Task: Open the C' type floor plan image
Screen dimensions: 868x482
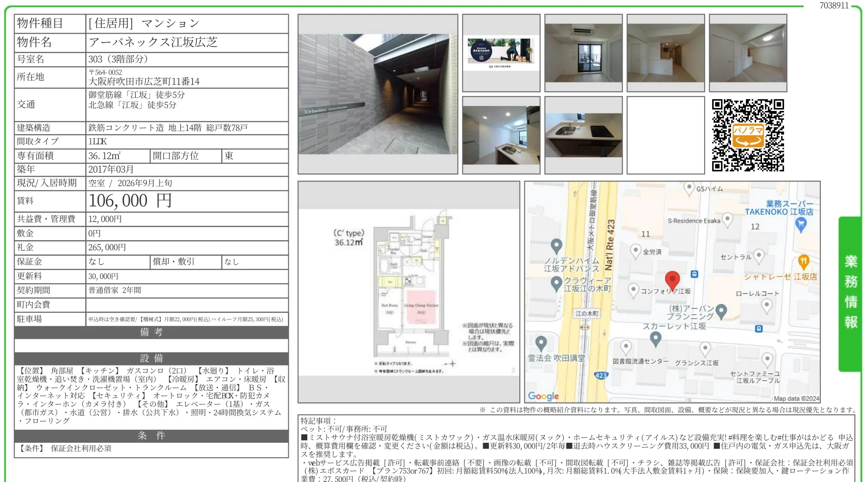Action: [409, 292]
